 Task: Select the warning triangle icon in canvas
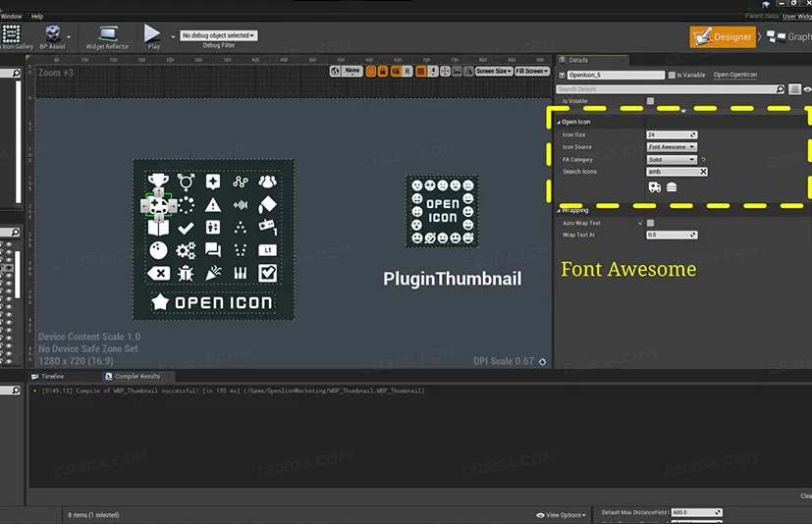pos(213,205)
